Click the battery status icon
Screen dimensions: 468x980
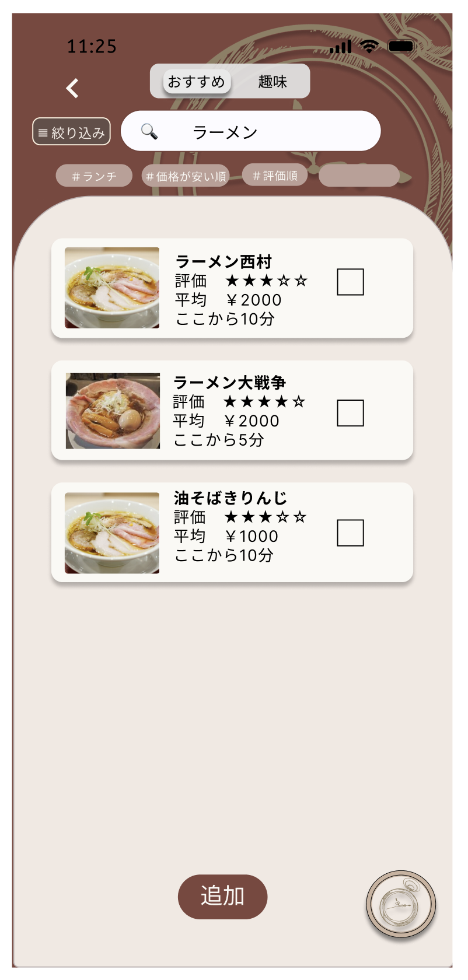401,47
